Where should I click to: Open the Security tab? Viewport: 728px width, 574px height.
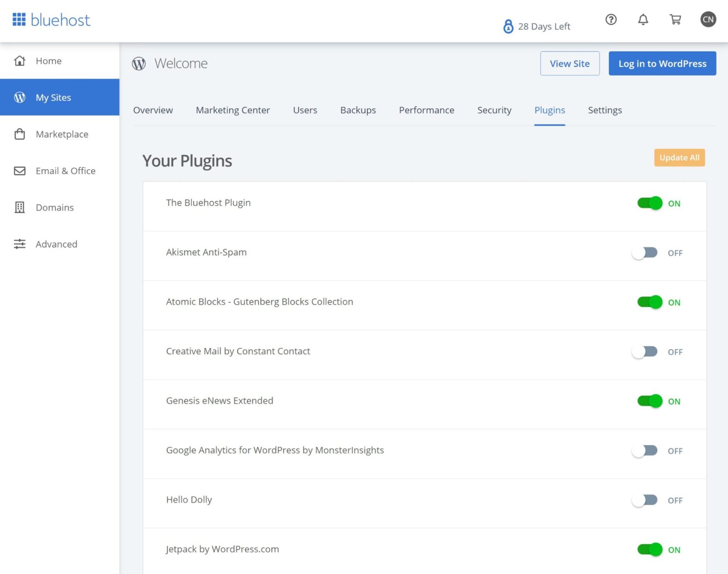(x=494, y=110)
